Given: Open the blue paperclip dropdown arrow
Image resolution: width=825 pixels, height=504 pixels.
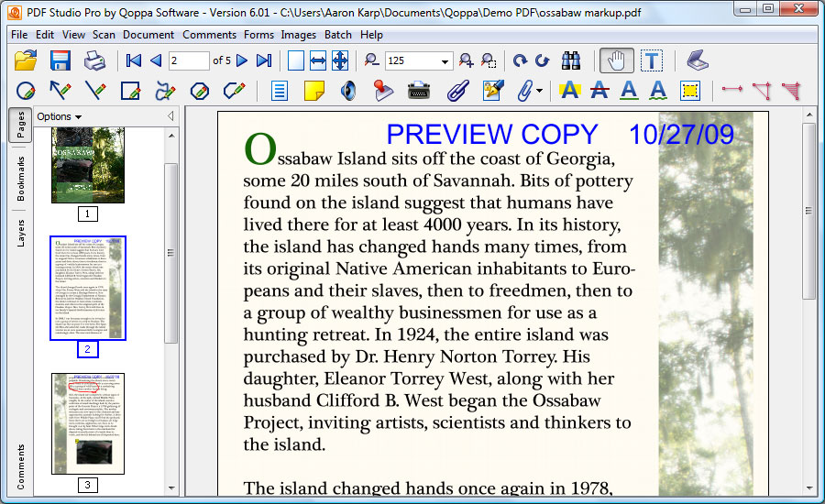Looking at the screenshot, I should 540,91.
